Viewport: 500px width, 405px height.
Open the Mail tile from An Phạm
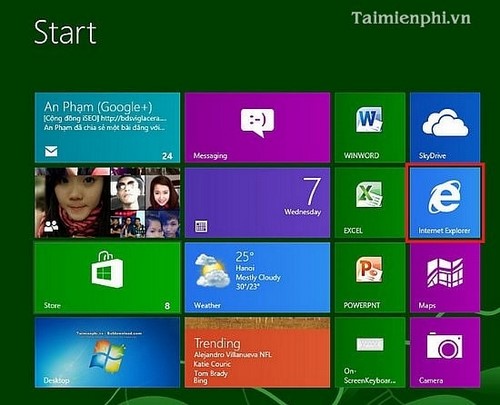[107, 128]
